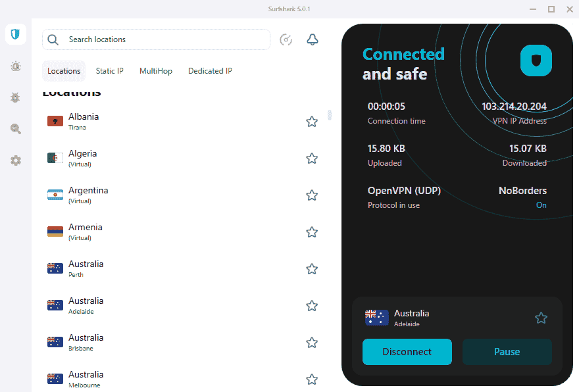Viewport: 579px width, 392px height.
Task: Focus the Search locations field
Action: 156,39
